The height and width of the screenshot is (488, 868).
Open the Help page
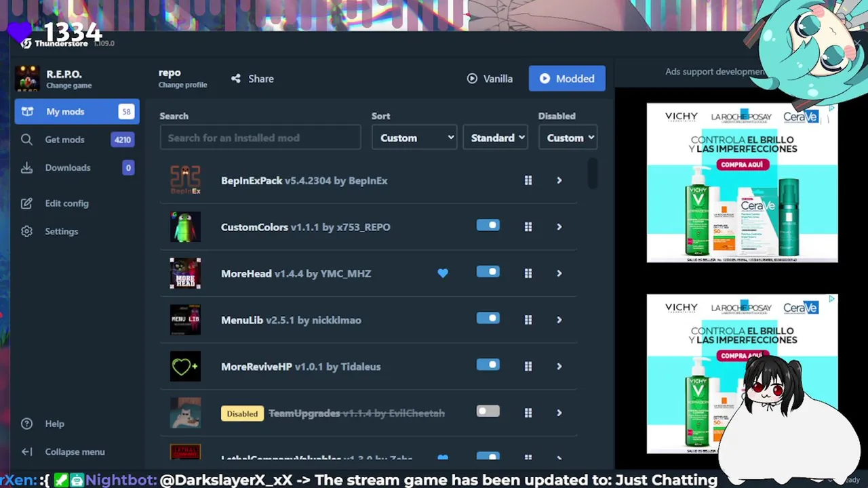point(77,424)
